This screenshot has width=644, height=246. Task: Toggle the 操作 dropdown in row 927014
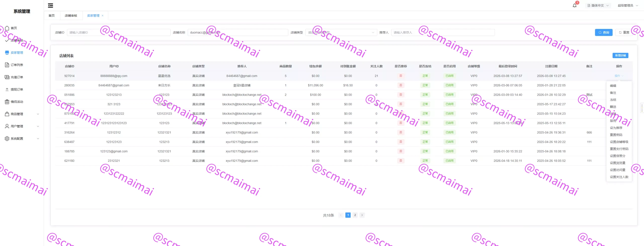(619, 76)
